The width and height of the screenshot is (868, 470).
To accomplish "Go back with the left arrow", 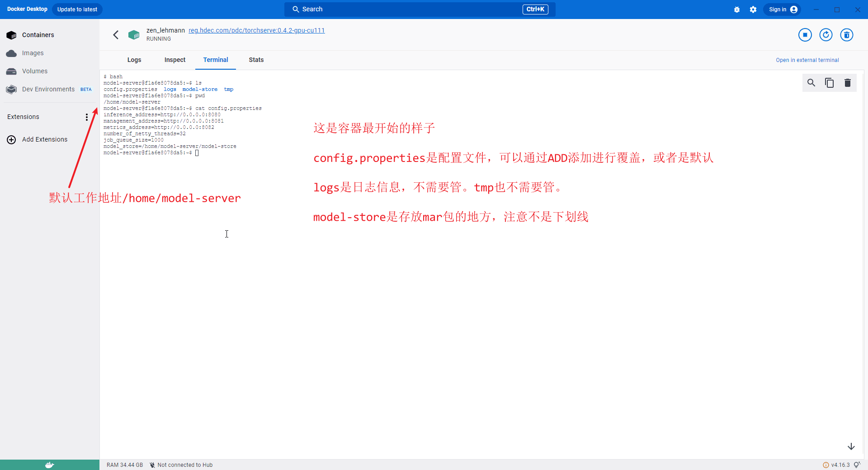I will coord(116,35).
